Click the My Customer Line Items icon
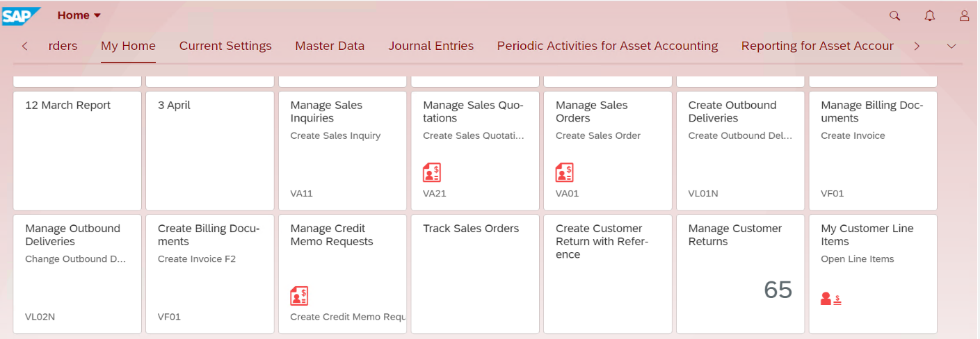This screenshot has width=980, height=339. [x=831, y=299]
